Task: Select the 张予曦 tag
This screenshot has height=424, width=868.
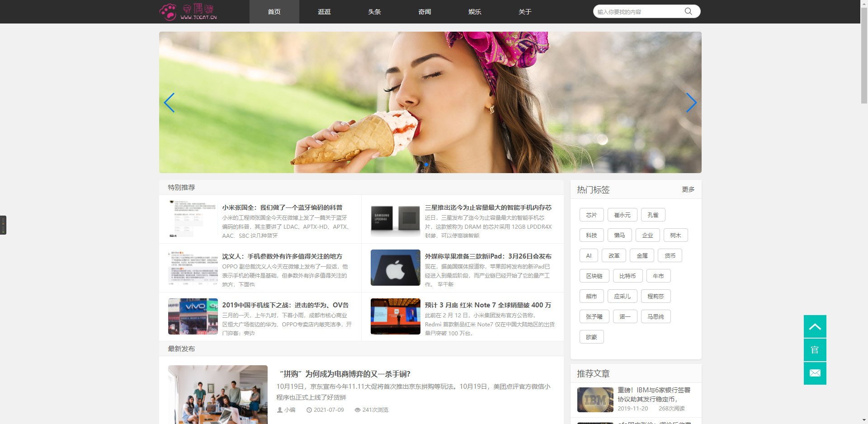Action: tap(594, 316)
